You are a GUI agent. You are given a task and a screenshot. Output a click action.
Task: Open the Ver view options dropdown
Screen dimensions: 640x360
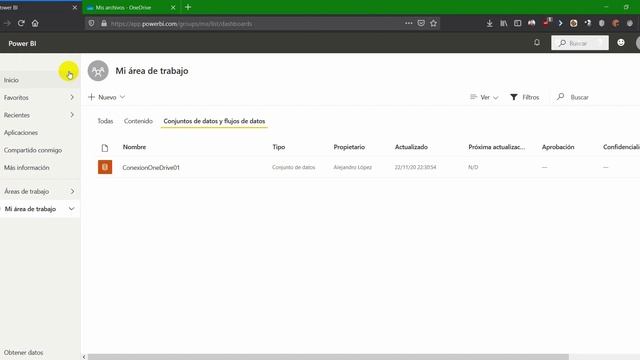click(484, 97)
